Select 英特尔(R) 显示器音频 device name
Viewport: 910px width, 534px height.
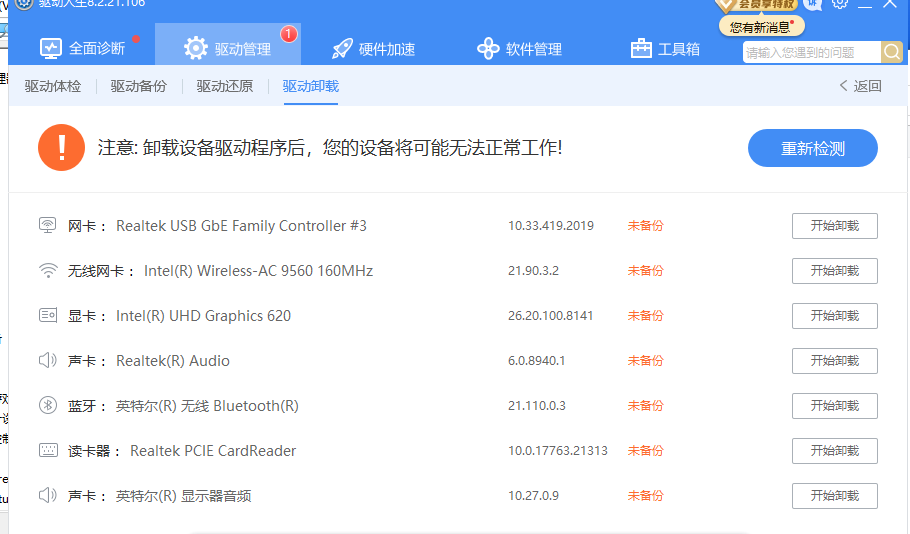pyautogui.click(x=183, y=496)
